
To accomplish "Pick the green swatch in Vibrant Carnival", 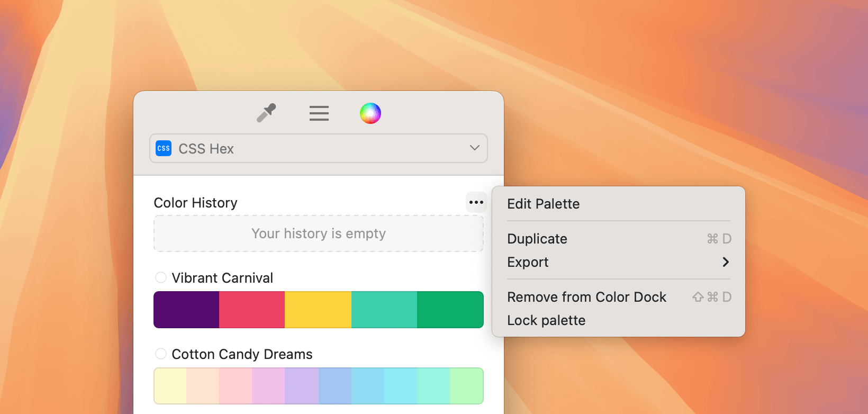I will [x=450, y=310].
